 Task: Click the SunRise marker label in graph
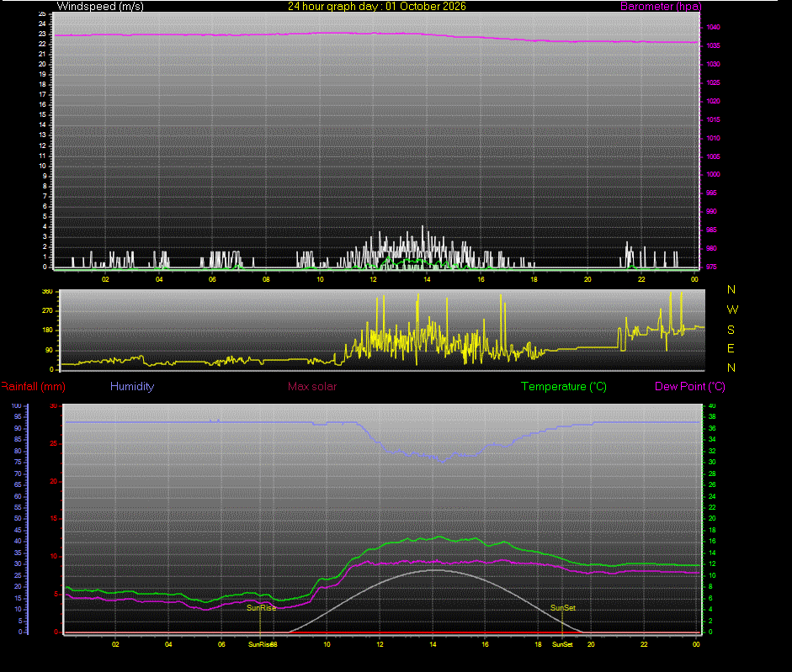point(261,608)
